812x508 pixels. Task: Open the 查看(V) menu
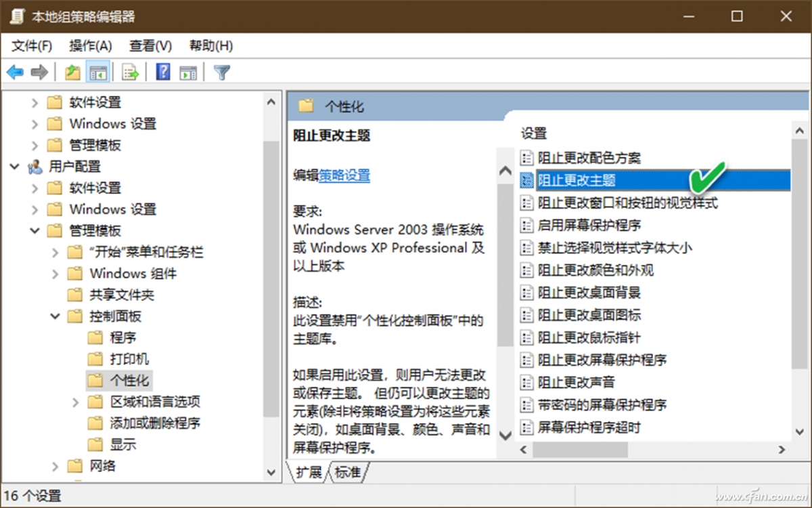[150, 46]
